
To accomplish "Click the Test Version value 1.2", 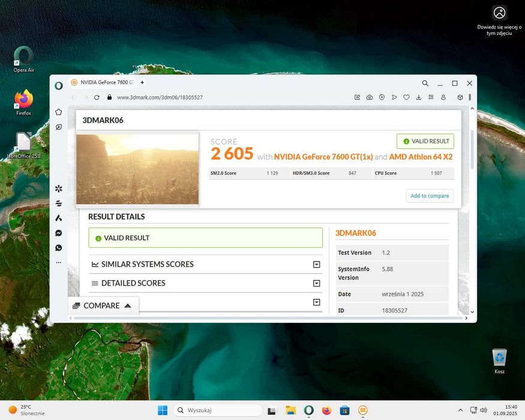I will [x=386, y=253].
